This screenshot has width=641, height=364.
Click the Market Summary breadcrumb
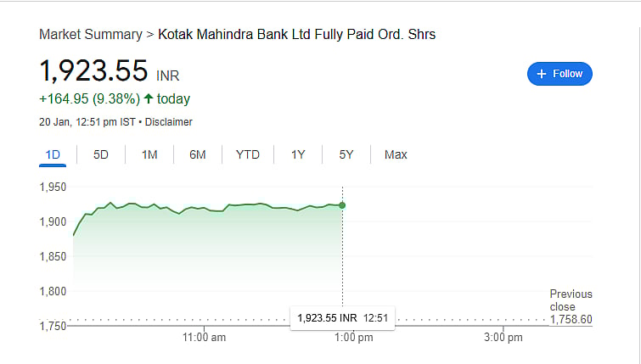(x=90, y=35)
